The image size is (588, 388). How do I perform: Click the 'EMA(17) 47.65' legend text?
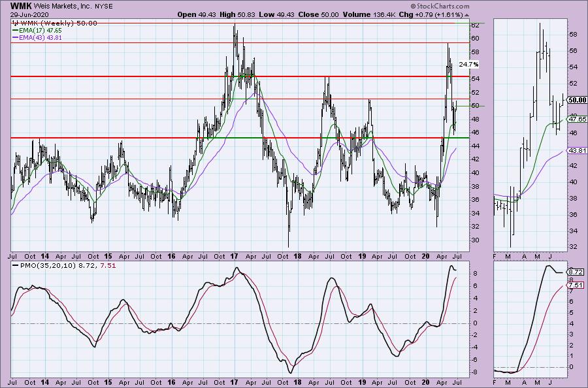pyautogui.click(x=40, y=30)
